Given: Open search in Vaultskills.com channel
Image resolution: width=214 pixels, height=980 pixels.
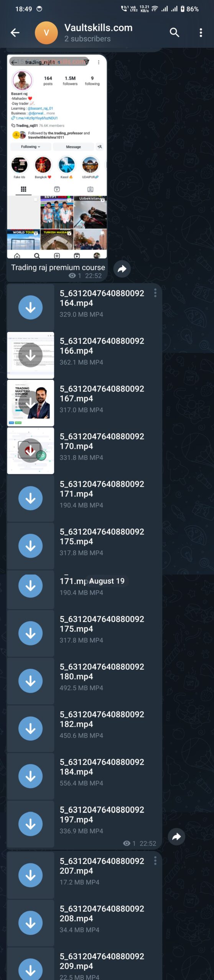Looking at the screenshot, I should point(174,33).
